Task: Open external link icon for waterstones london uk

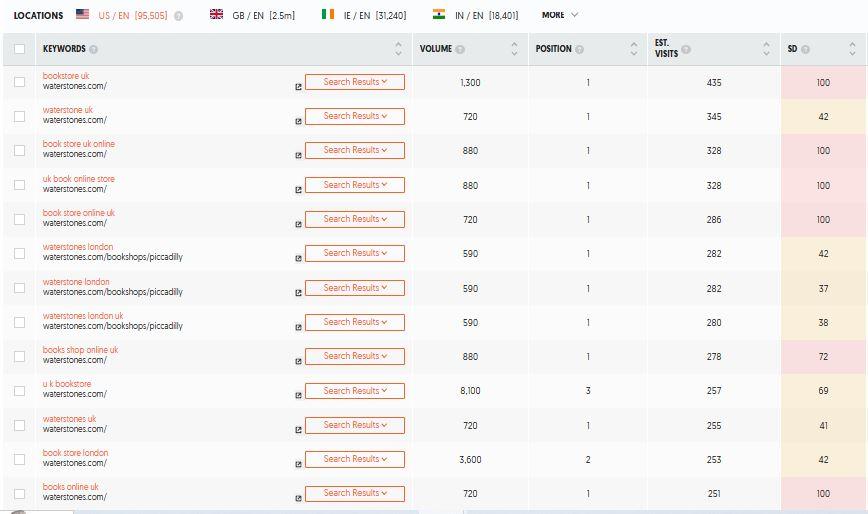Action: (x=298, y=327)
